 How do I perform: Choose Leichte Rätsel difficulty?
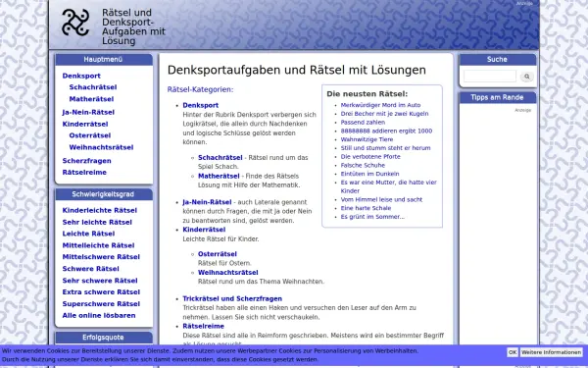(88, 234)
